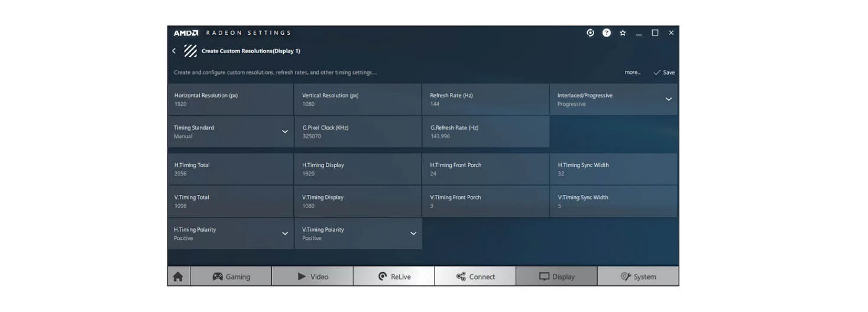Edit the V.Timing Front Porch field
868x312 pixels.
pyautogui.click(x=486, y=201)
